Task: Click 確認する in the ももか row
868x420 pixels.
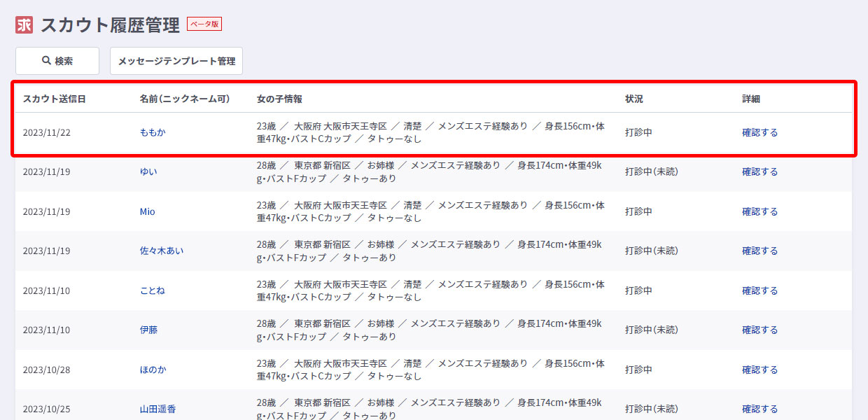Action: 759,132
